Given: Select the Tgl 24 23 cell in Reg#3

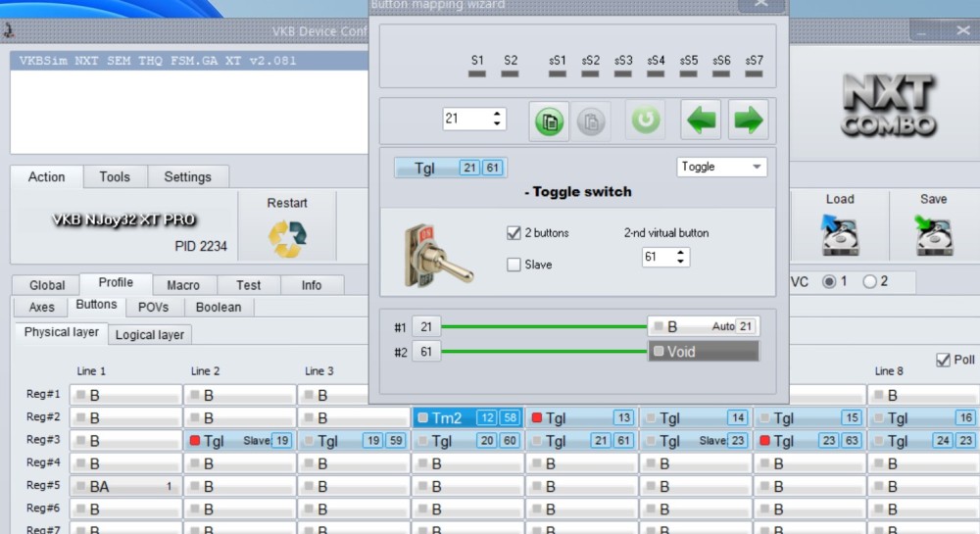Looking at the screenshot, I should (x=924, y=440).
